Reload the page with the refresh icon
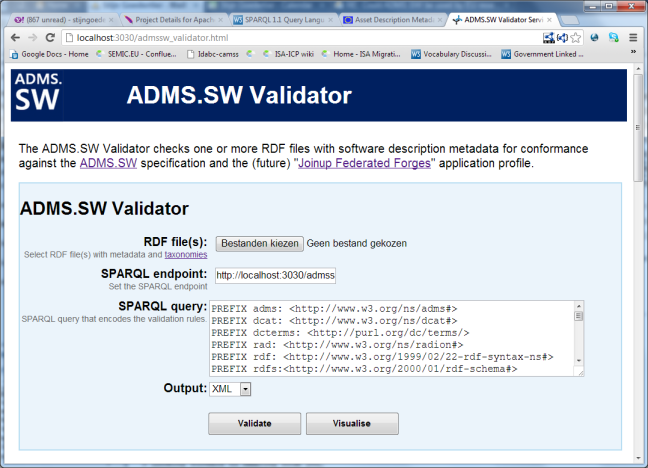This screenshot has height=468, width=648. coord(50,38)
